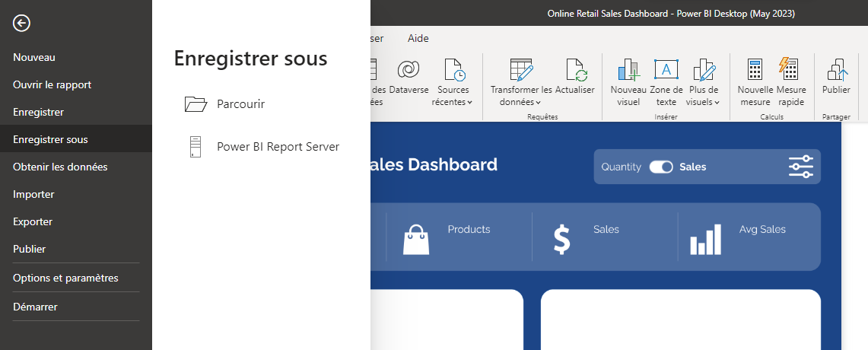
Task: Click the Products card label
Action: click(469, 229)
